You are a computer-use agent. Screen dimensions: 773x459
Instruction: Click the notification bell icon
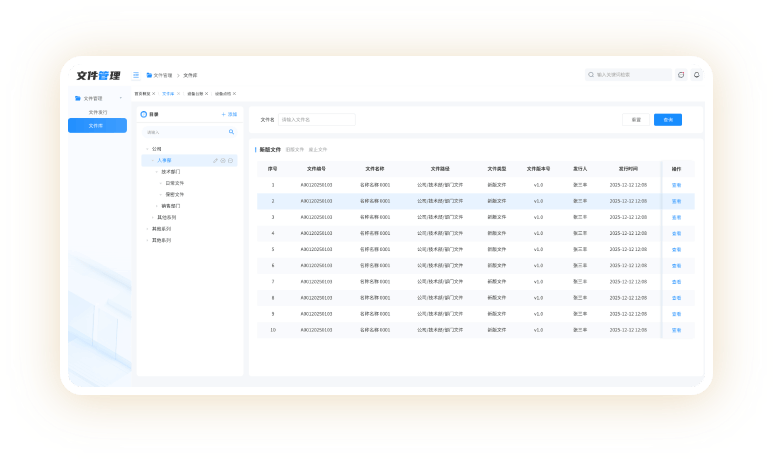[697, 74]
